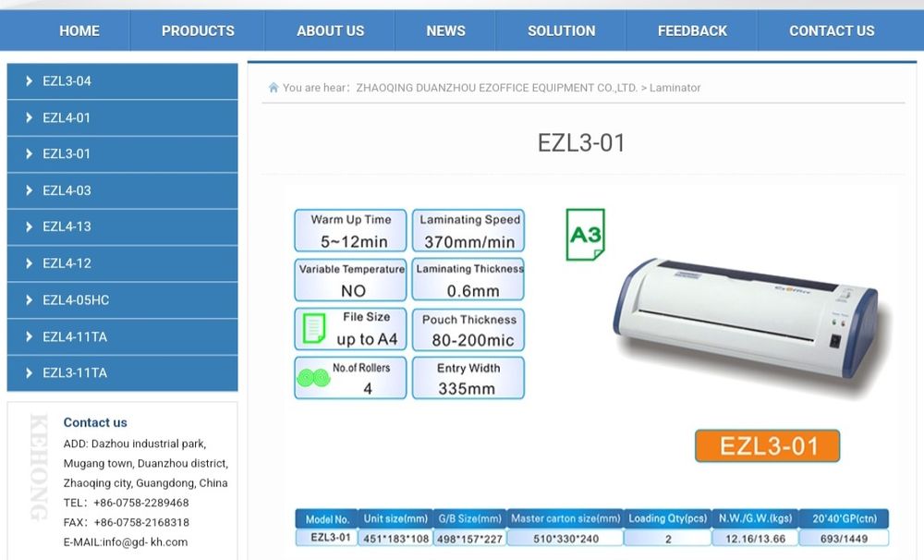
Task: Select EZL3-04 in the product sidebar
Action: [x=123, y=81]
